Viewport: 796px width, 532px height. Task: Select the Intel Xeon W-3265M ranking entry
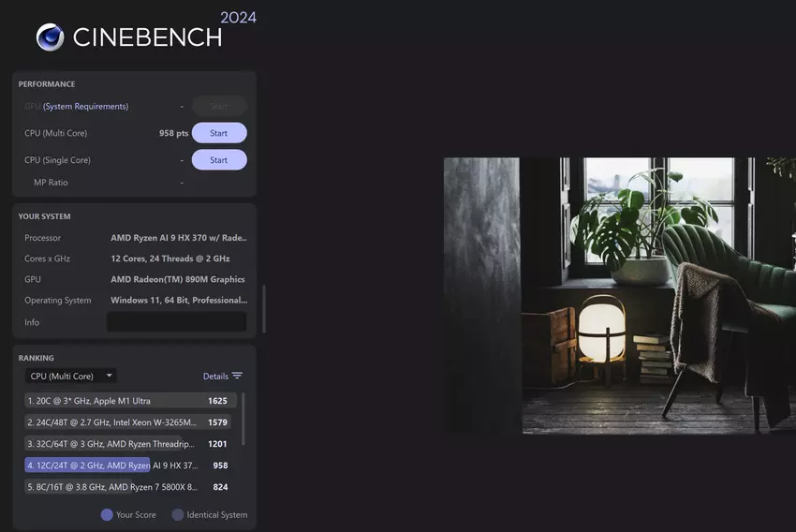point(125,422)
